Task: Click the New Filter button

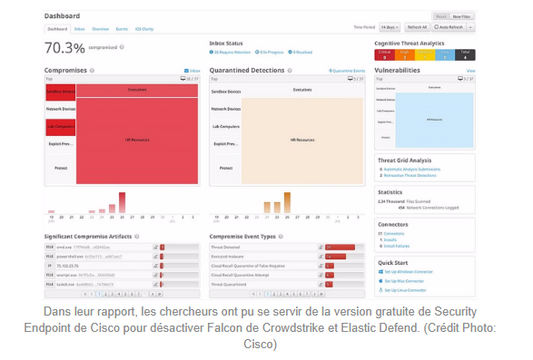Action: pos(462,17)
